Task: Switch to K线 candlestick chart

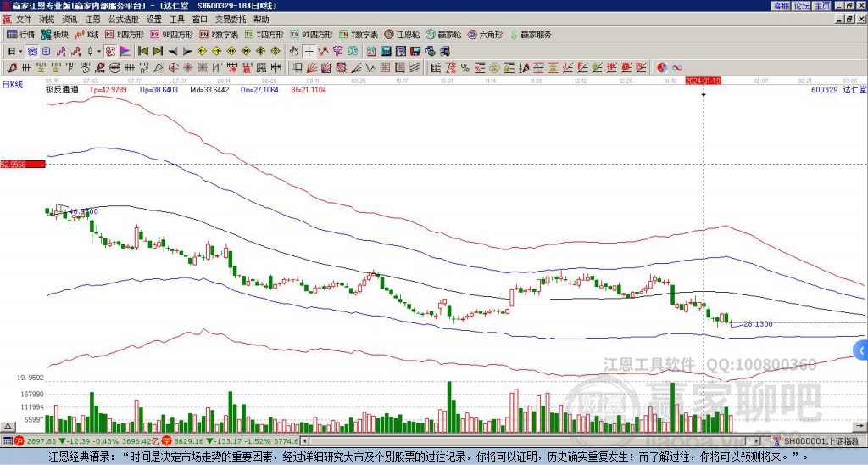Action: pos(87,34)
